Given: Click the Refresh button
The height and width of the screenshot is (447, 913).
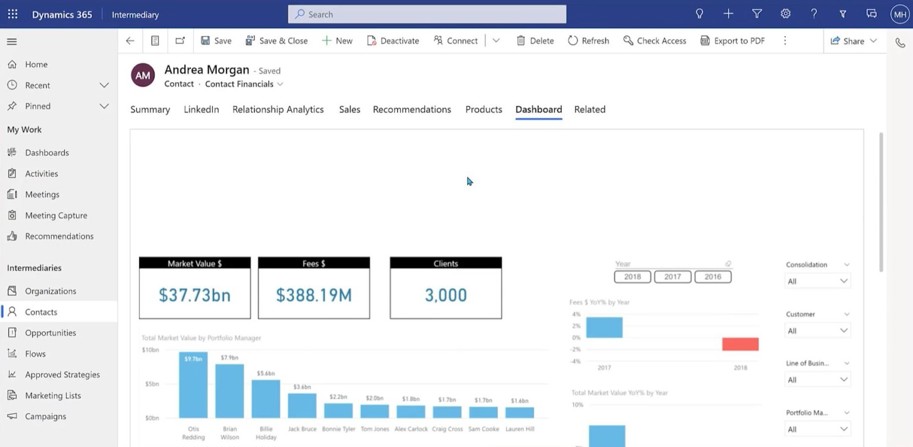Looking at the screenshot, I should (588, 41).
